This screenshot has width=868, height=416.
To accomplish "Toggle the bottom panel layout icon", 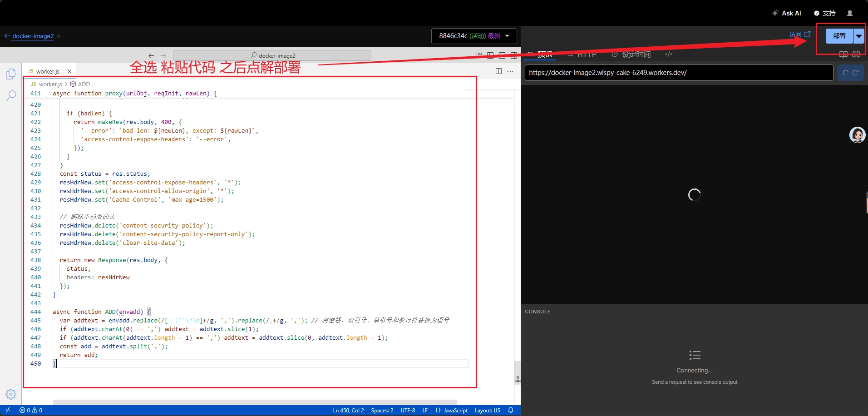I will point(502,55).
